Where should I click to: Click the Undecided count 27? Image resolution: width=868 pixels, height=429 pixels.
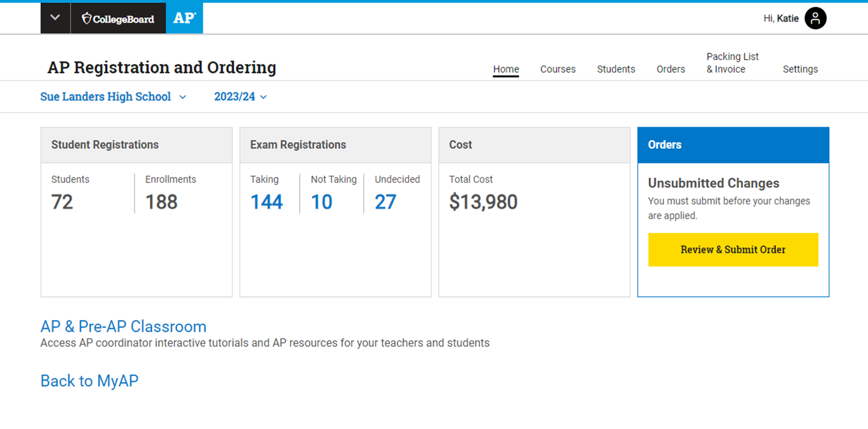(385, 202)
